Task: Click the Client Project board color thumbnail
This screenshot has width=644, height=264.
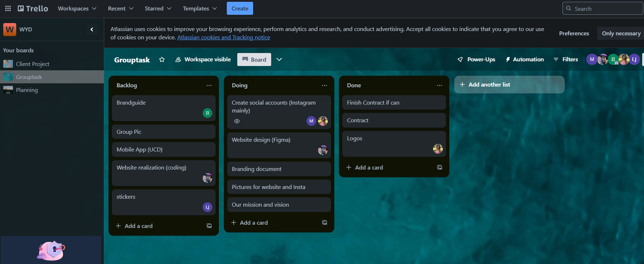Action: point(8,64)
